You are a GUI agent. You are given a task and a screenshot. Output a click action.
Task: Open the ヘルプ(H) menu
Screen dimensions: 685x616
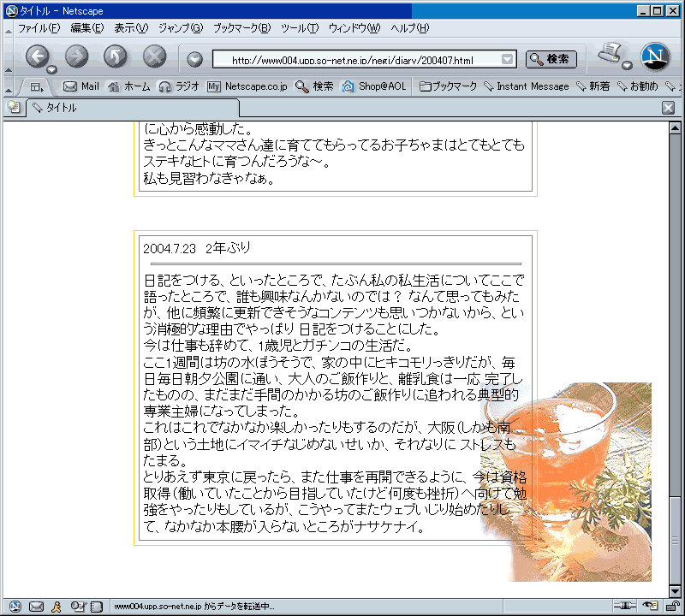click(x=410, y=28)
